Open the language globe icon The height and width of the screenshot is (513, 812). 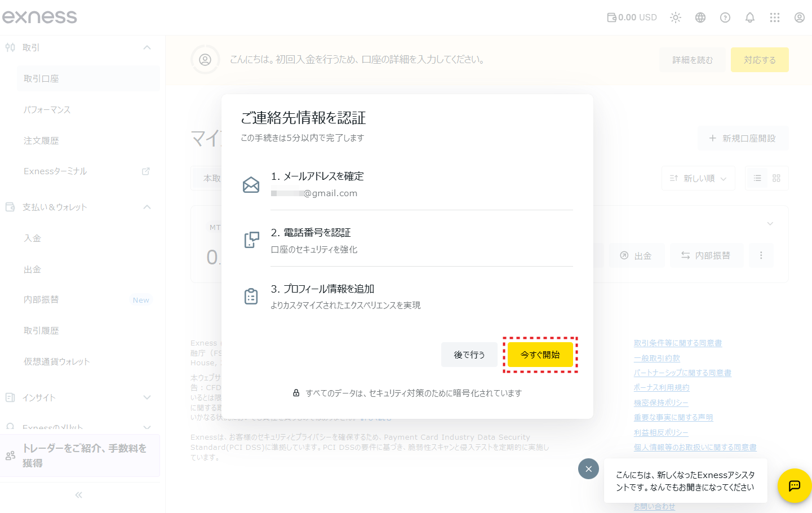[x=700, y=17]
